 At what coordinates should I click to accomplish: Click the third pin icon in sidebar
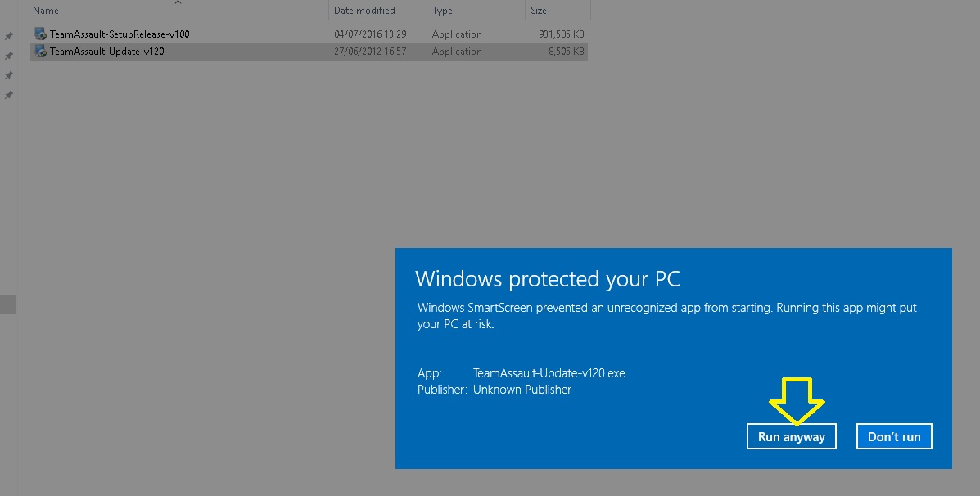pyautogui.click(x=9, y=75)
